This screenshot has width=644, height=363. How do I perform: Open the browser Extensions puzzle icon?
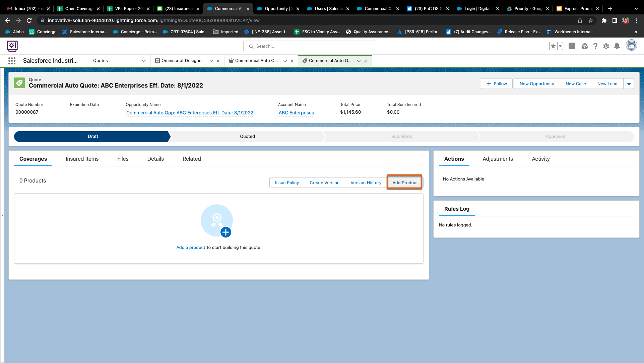604,20
